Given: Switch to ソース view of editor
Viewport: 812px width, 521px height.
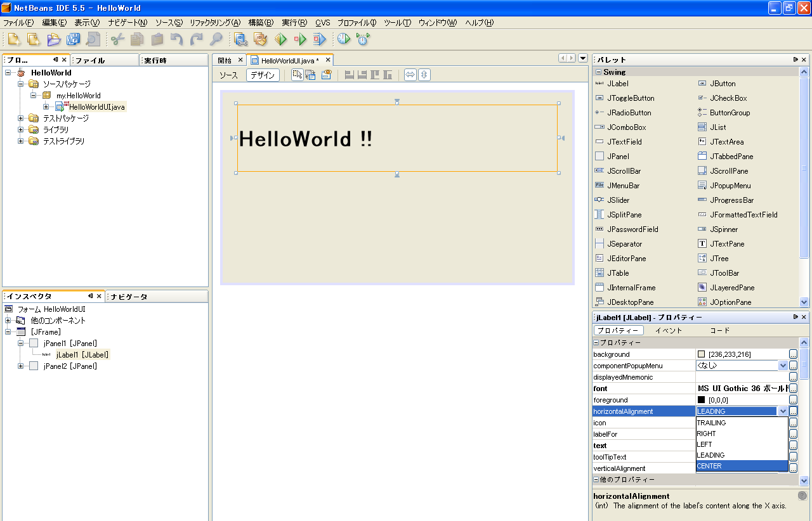Looking at the screenshot, I should (228, 75).
